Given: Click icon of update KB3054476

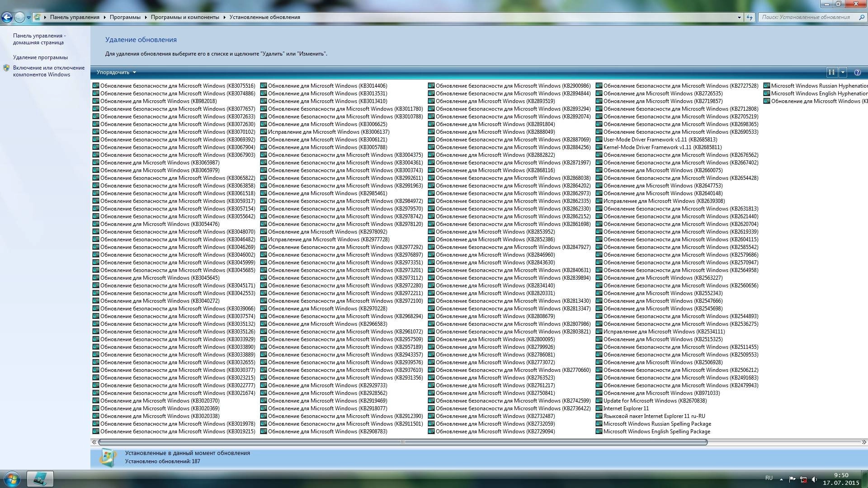Looking at the screenshot, I should 96,224.
